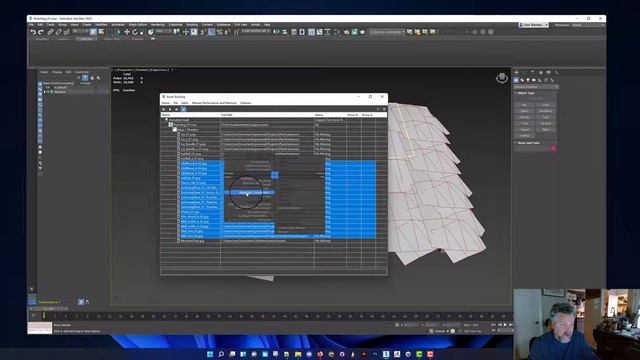
Task: Click the Plane primitive button
Action: pyautogui.click(x=546, y=129)
